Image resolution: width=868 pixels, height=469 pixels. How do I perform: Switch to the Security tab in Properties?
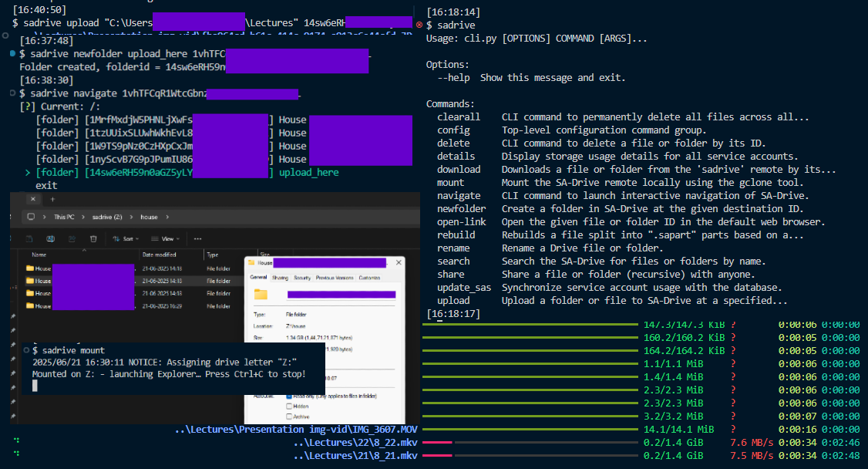pos(302,278)
